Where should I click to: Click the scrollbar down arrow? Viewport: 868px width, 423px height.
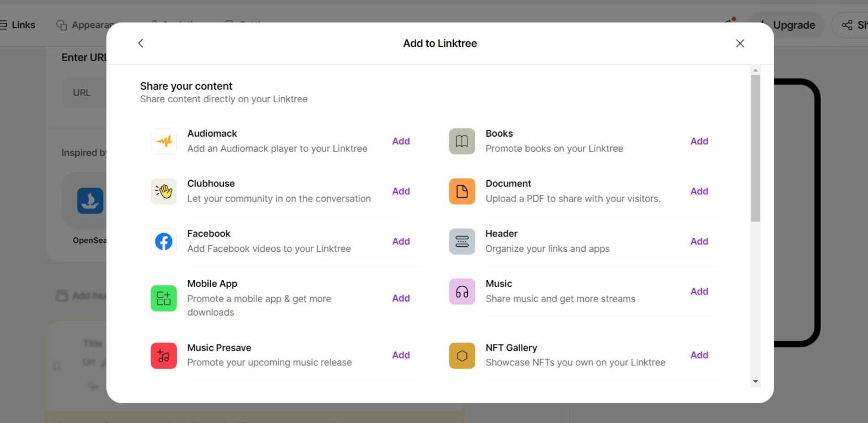click(x=756, y=382)
